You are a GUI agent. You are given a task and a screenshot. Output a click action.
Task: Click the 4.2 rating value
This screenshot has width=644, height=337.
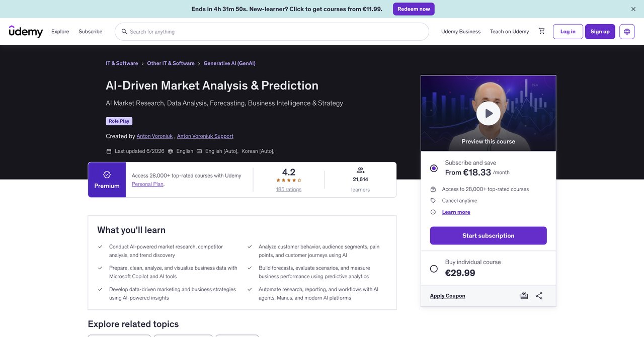289,172
